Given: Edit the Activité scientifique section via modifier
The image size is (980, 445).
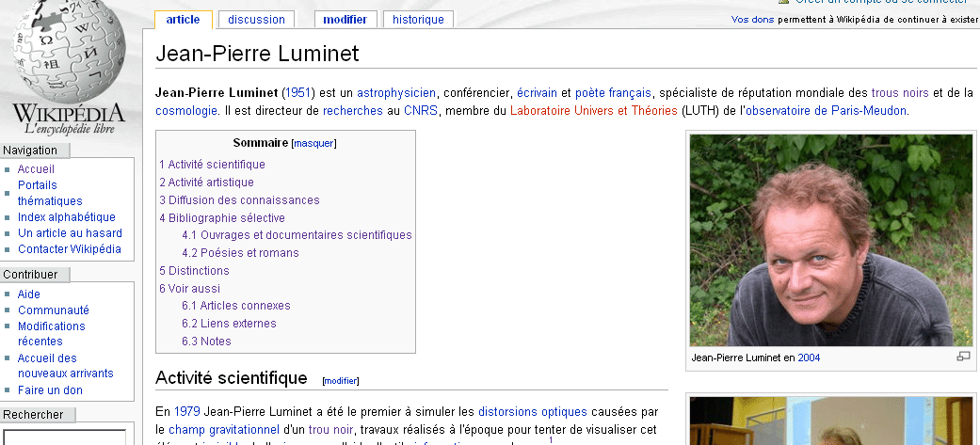Looking at the screenshot, I should [x=341, y=381].
